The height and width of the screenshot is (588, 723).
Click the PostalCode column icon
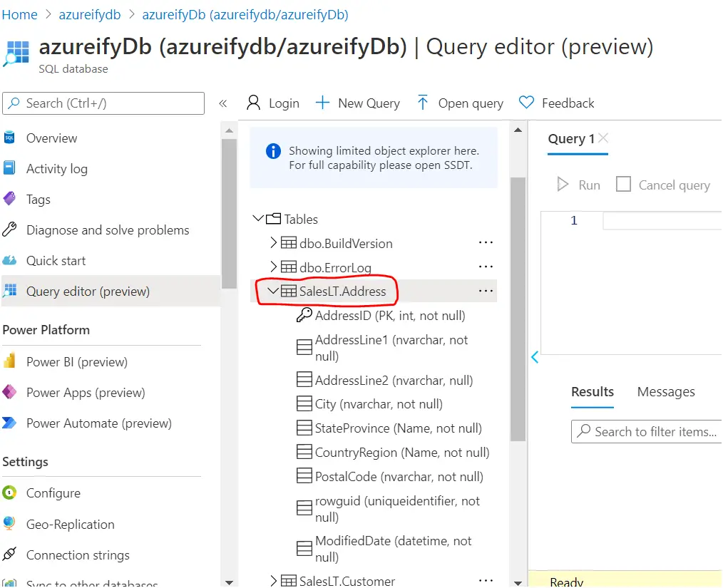pos(304,476)
